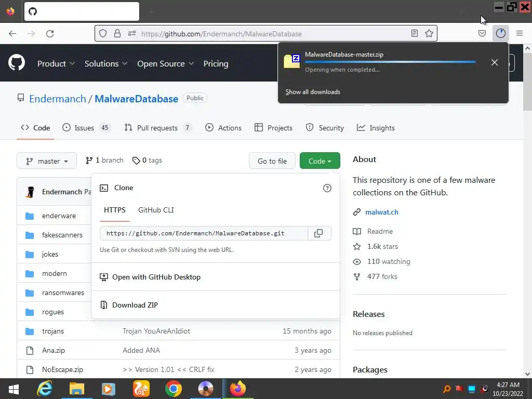Open File Explorer from taskbar
532x399 pixels.
pyautogui.click(x=77, y=389)
